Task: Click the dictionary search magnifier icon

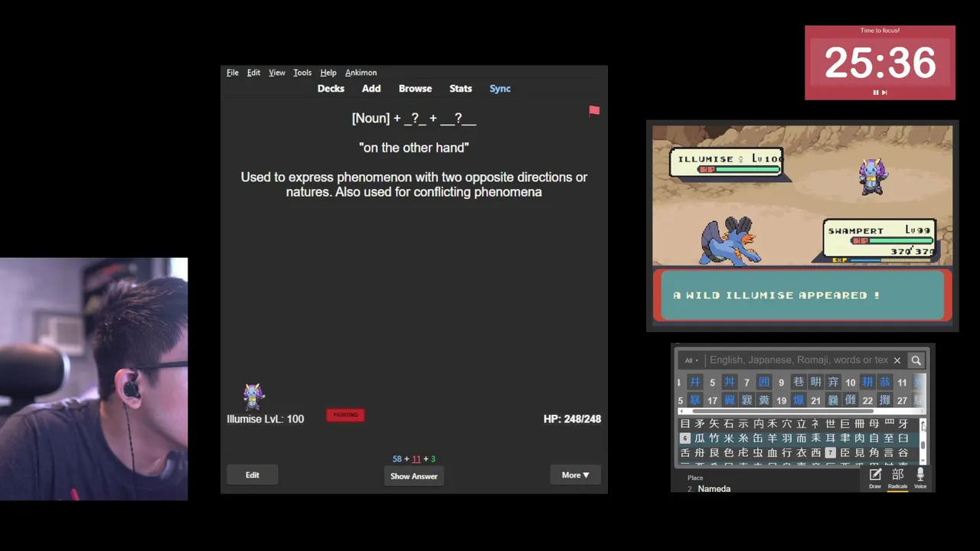Action: [916, 360]
